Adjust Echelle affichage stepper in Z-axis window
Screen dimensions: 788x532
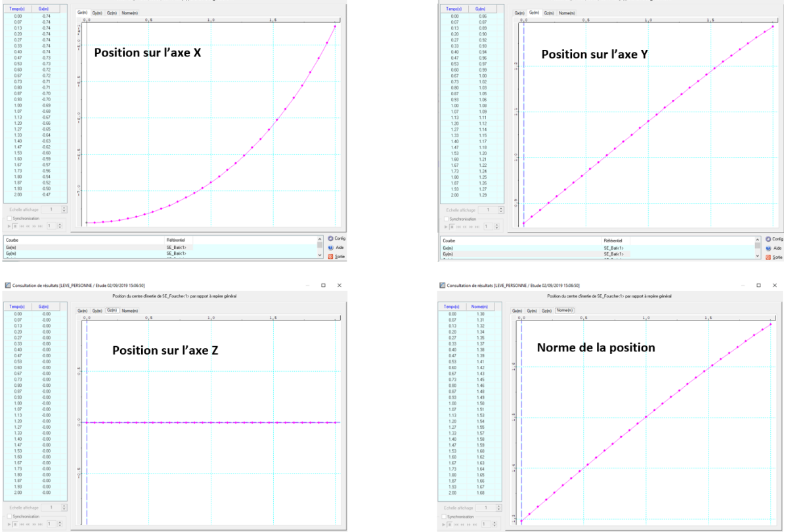click(x=64, y=508)
